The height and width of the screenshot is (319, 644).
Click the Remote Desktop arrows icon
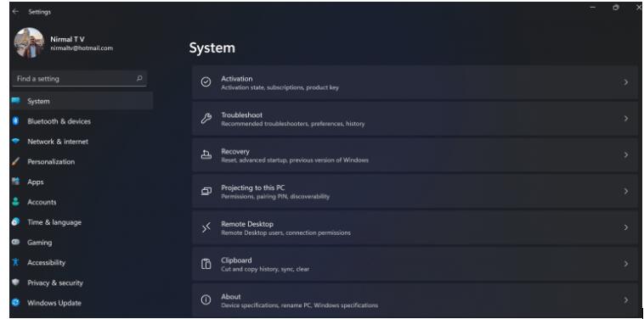coord(206,227)
